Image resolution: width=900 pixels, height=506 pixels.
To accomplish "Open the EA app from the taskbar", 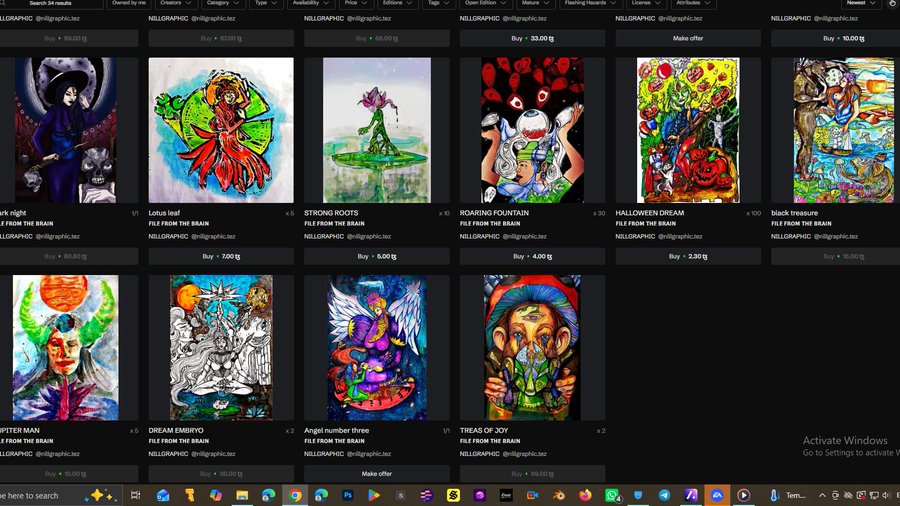I will point(717,495).
